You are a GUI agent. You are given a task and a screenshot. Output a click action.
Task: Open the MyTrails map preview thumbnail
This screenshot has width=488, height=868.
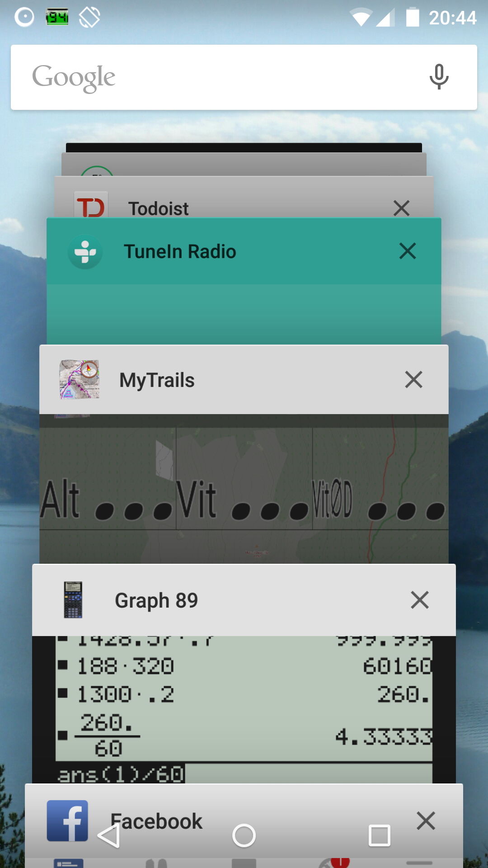click(244, 489)
